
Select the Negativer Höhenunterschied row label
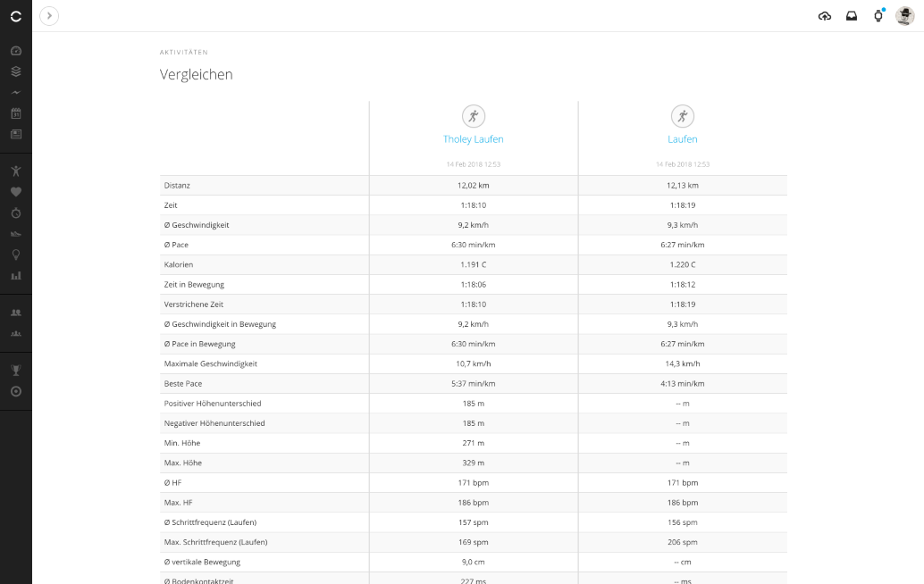(x=214, y=423)
